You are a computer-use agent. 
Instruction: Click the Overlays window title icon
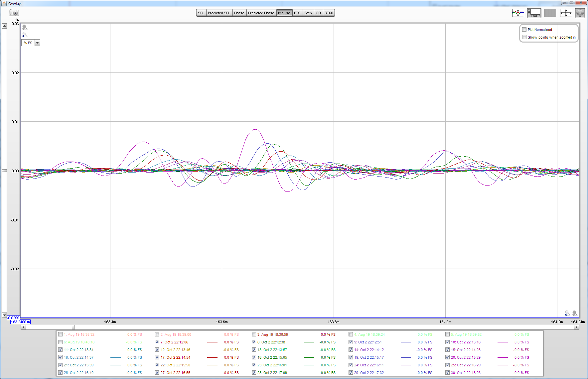pyautogui.click(x=4, y=3)
